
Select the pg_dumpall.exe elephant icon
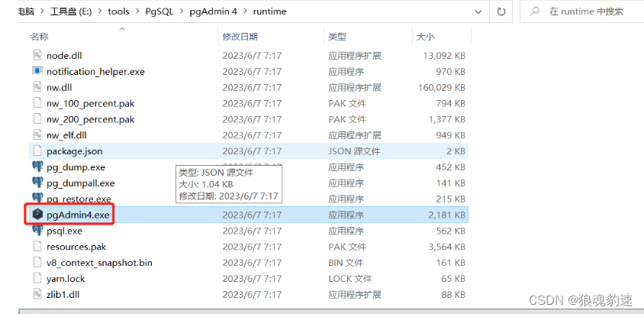click(x=37, y=183)
